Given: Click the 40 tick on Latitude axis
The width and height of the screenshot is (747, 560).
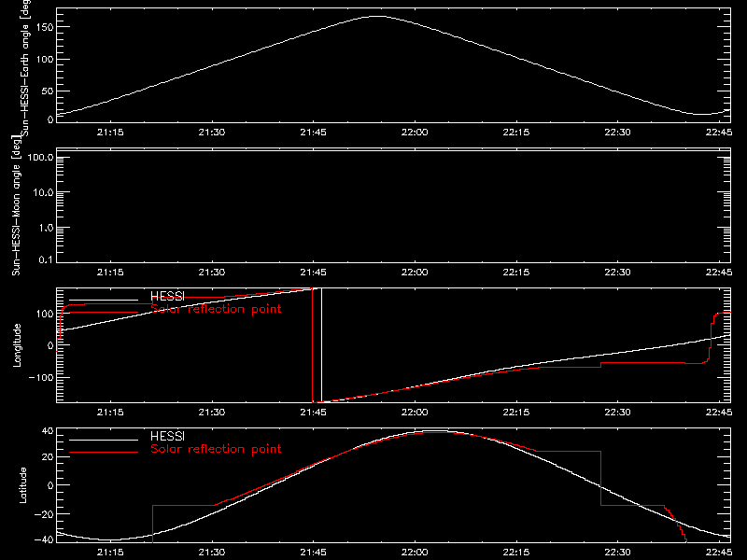Looking at the screenshot, I should click(x=48, y=431).
